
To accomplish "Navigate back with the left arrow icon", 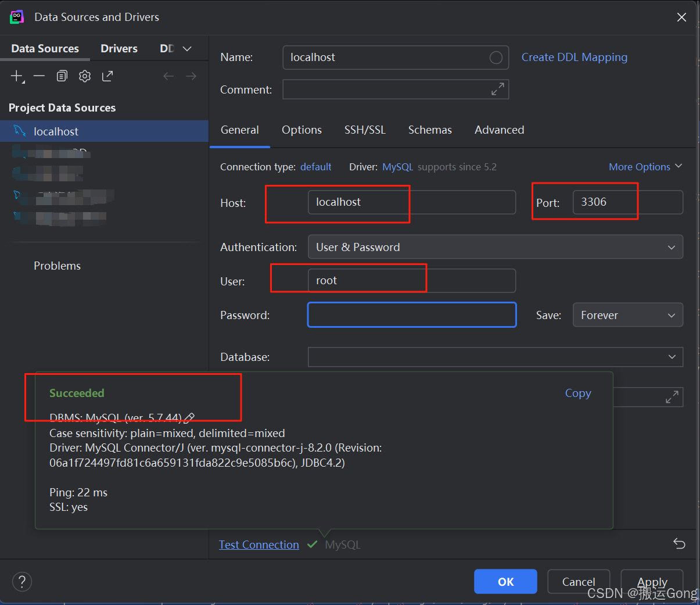I will pyautogui.click(x=168, y=76).
